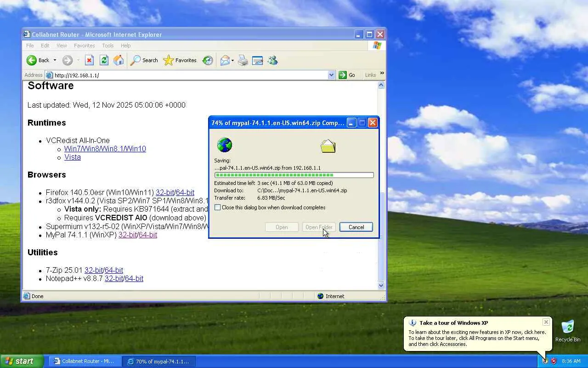
Task: Open the Back button history dropdown arrow
Action: pyautogui.click(x=55, y=60)
